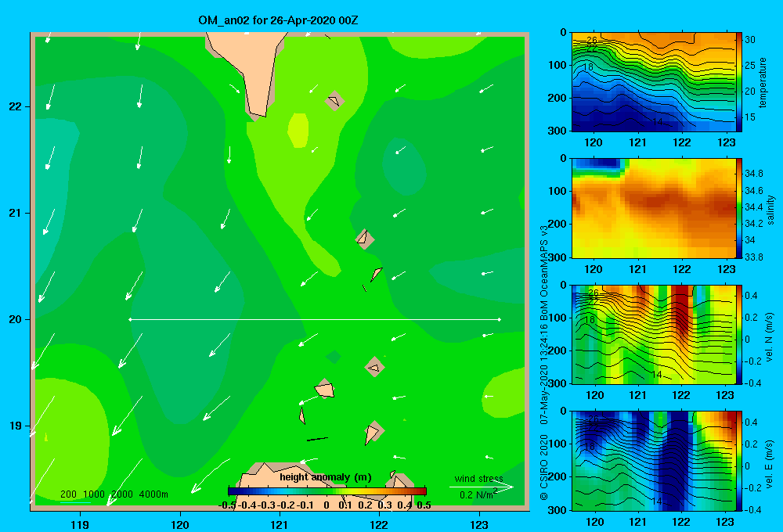Screen dimensions: 783x532
Task: Click the yellow-green anomaly patch near 21.8N 121.2E
Action: 298,130
